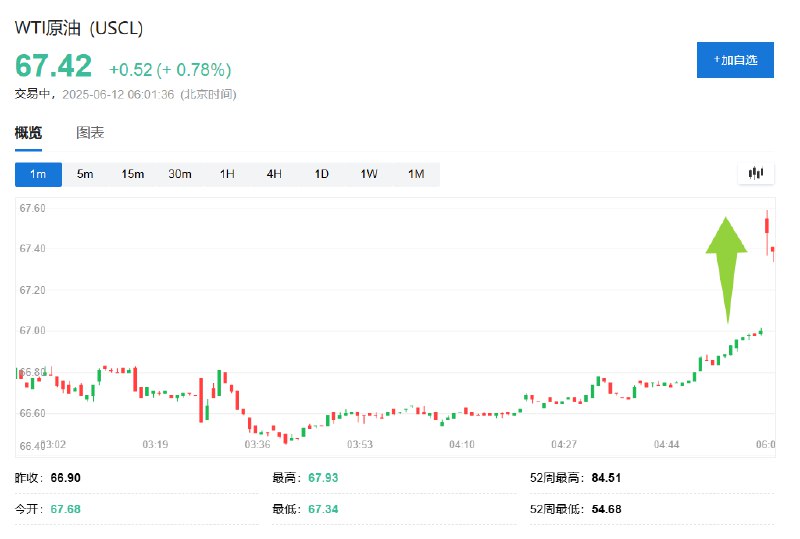Switch to the 概览 overview tab
Viewport: 800px width, 539px height.
pyautogui.click(x=28, y=133)
